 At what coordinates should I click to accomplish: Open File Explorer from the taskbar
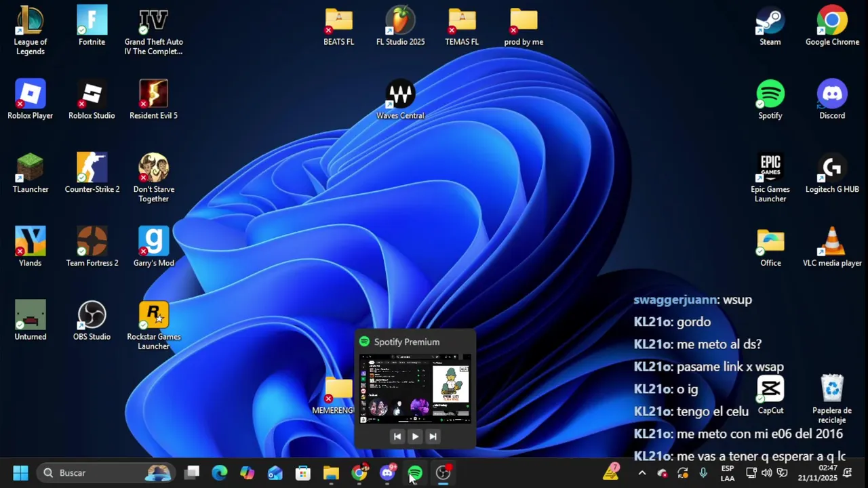point(331,472)
